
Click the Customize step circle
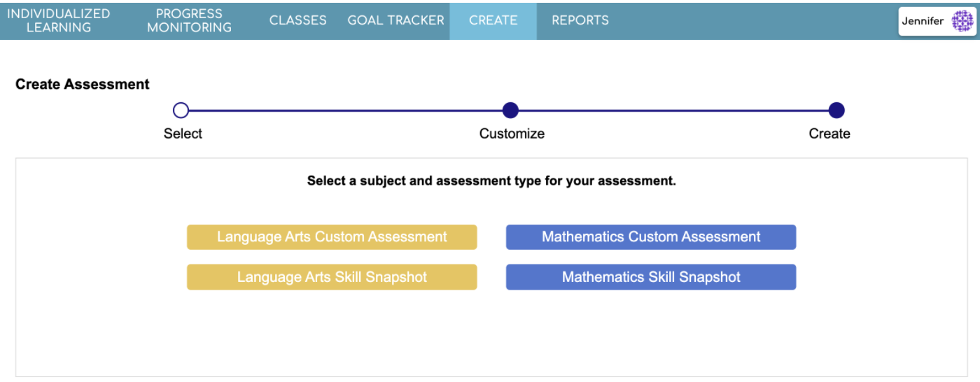510,111
